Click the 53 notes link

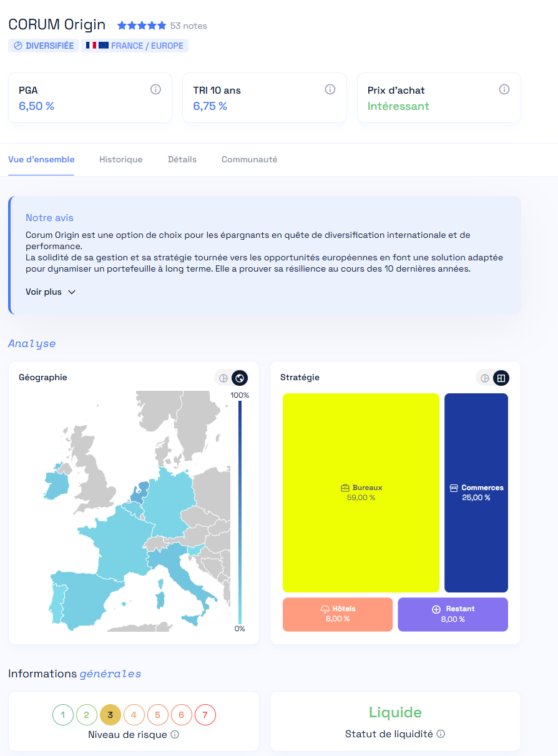click(188, 26)
